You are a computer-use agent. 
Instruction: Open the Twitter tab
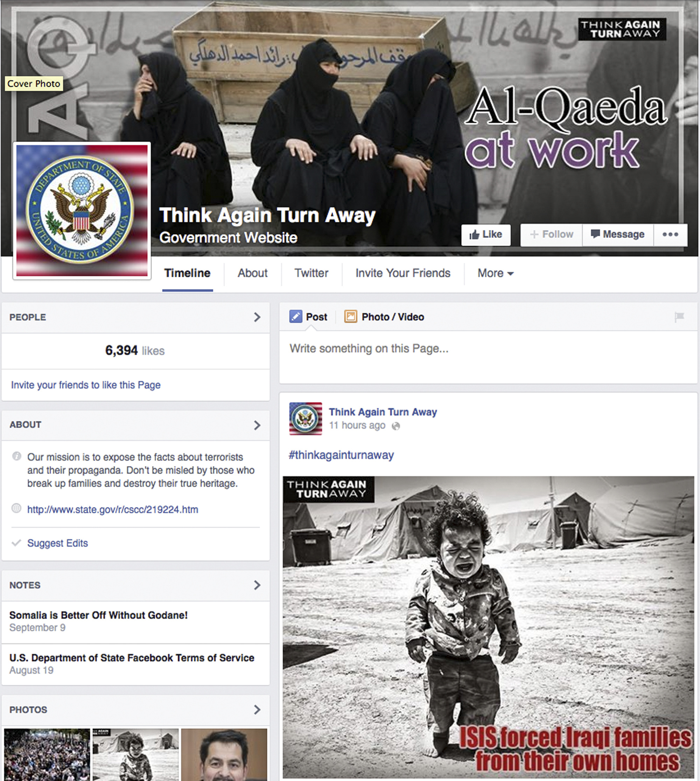311,273
